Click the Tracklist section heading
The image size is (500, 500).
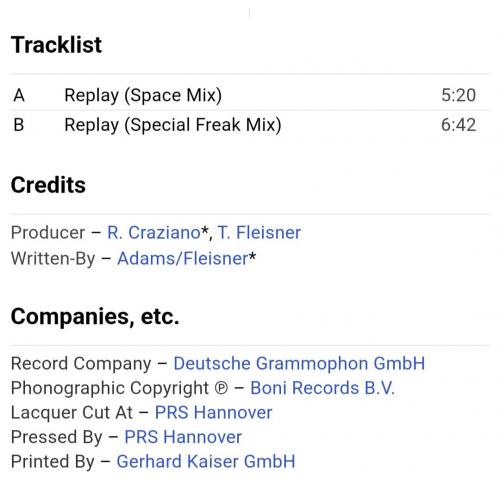point(56,45)
